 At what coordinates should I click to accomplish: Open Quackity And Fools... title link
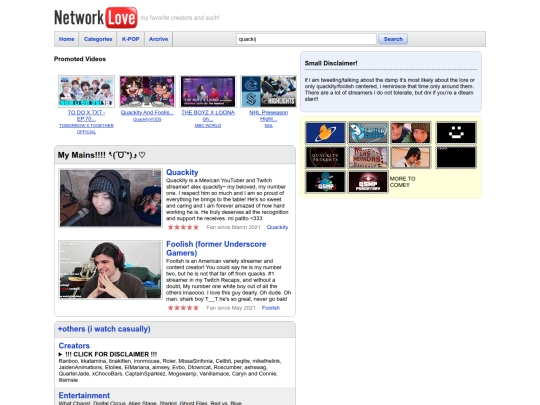click(147, 113)
